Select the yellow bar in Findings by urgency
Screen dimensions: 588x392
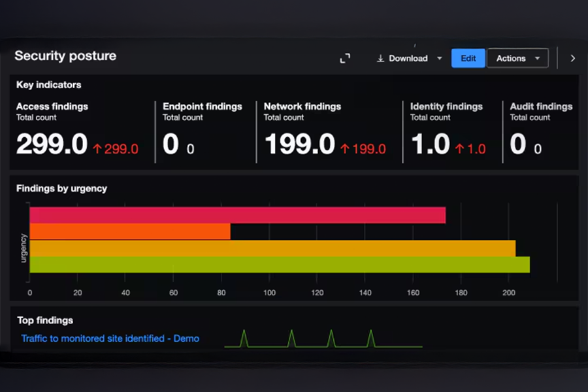click(272, 248)
